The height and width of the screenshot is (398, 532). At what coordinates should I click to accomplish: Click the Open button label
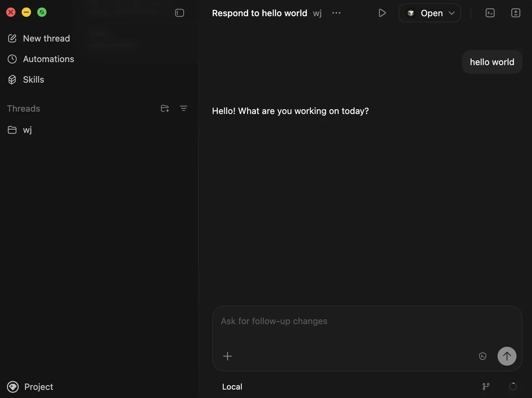point(431,13)
